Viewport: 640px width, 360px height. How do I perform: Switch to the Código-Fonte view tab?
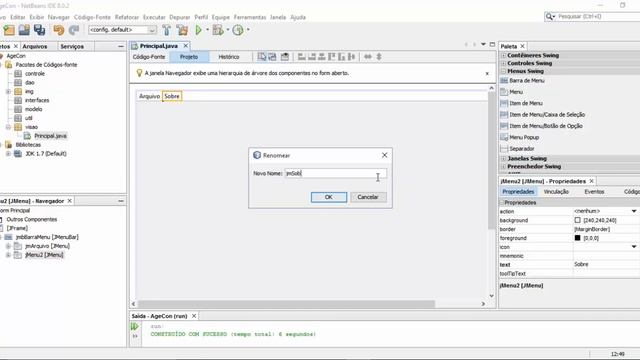(x=149, y=57)
